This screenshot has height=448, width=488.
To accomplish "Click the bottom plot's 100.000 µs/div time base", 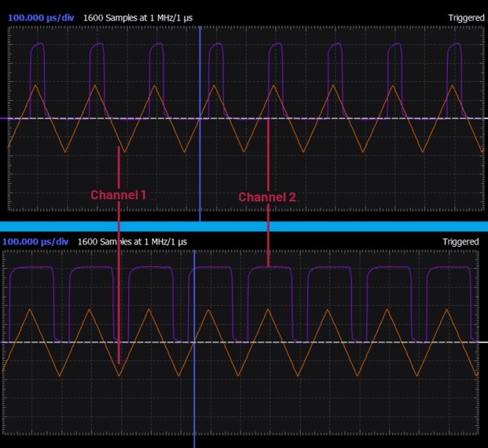I will pyautogui.click(x=35, y=242).
